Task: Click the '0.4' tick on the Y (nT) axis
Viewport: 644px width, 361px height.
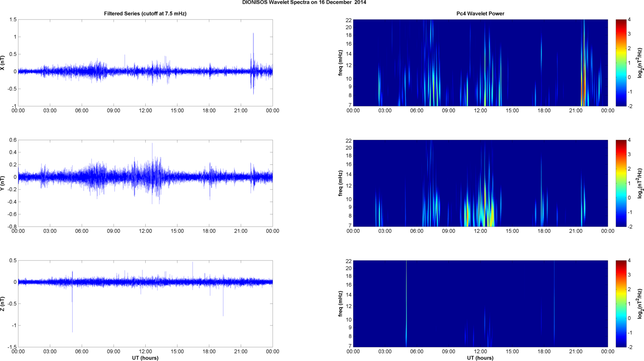Action: click(x=13, y=152)
